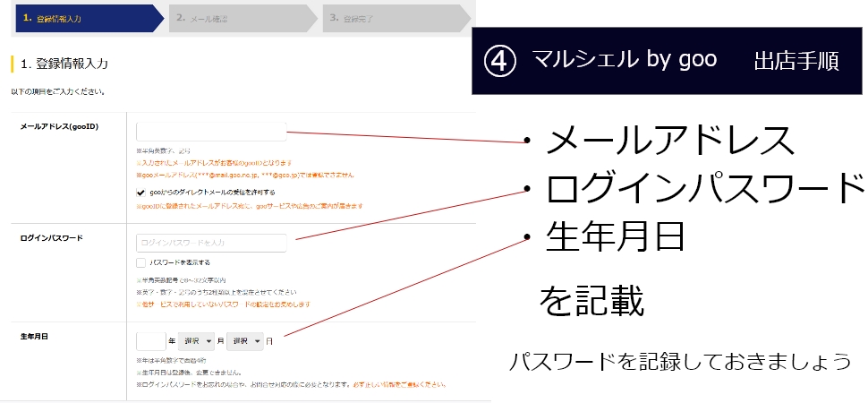Image resolution: width=868 pixels, height=403 pixels.
Task: Select step 1 登録情報入力 tab
Action: tap(89, 18)
